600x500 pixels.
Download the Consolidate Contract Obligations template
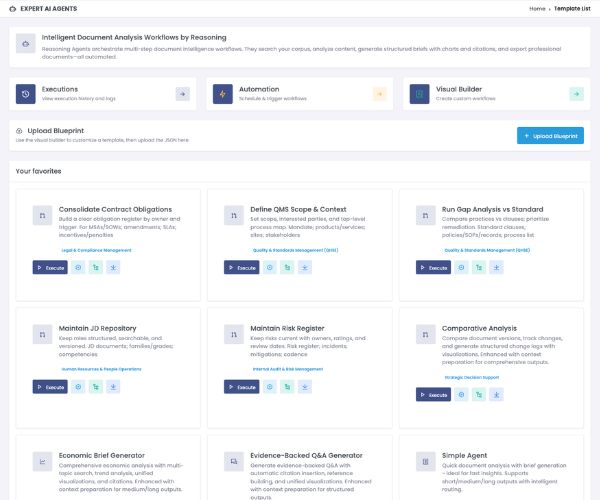113,267
